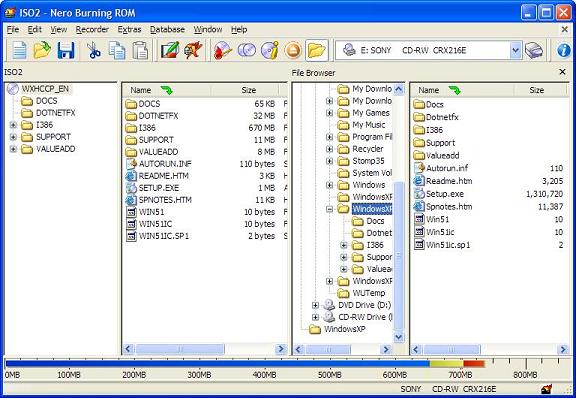Launch Nero Wave Editor toolbar icon
The width and height of the screenshot is (576, 398).
coord(193,50)
